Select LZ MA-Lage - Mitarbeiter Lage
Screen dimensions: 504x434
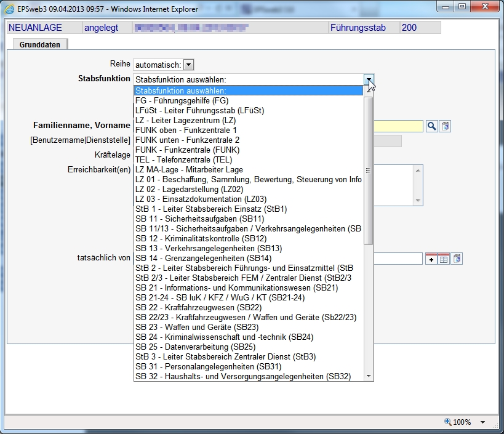coord(248,170)
